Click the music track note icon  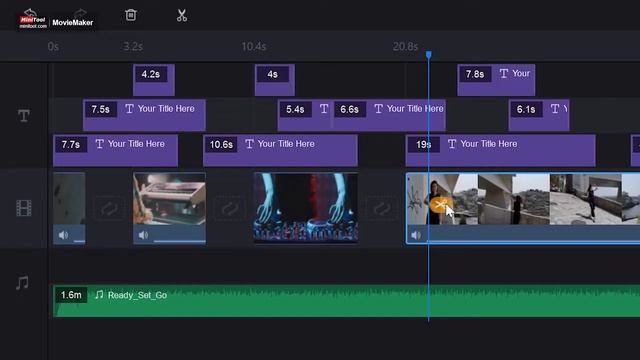pos(22,282)
